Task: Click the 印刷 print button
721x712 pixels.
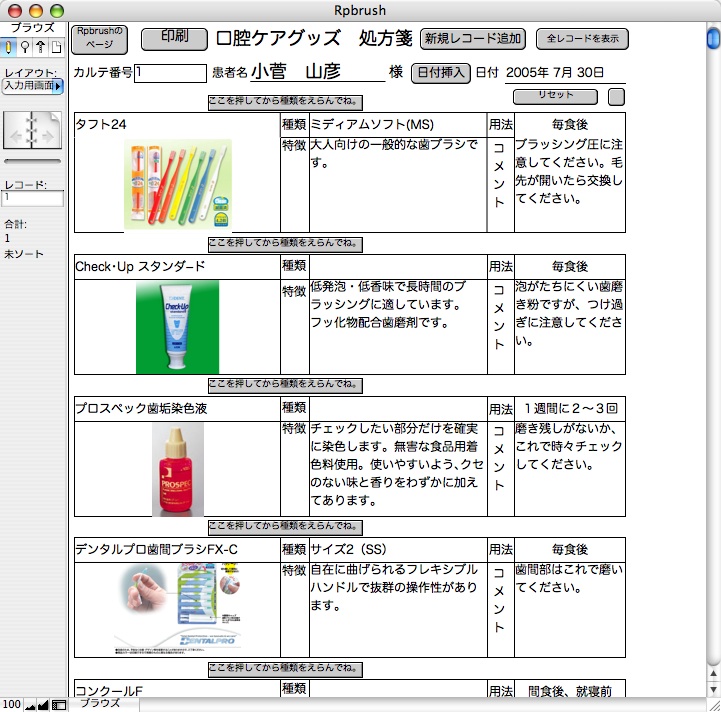Action: point(174,39)
